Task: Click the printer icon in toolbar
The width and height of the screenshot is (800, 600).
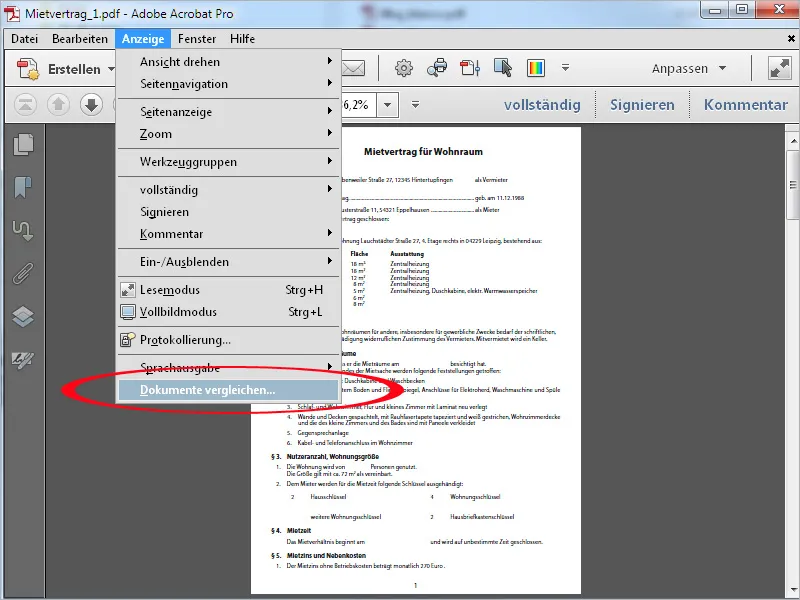Action: (437, 68)
